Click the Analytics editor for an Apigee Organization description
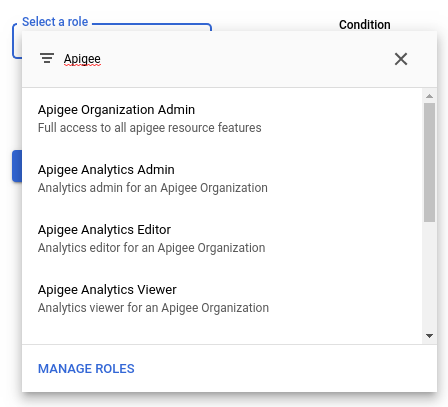This screenshot has height=407, width=448. [152, 248]
